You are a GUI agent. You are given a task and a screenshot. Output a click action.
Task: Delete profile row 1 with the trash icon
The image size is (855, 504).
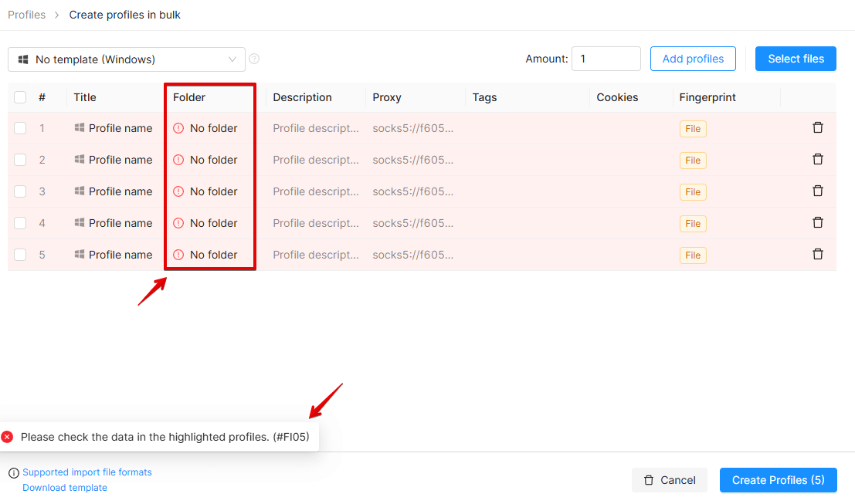(x=817, y=127)
